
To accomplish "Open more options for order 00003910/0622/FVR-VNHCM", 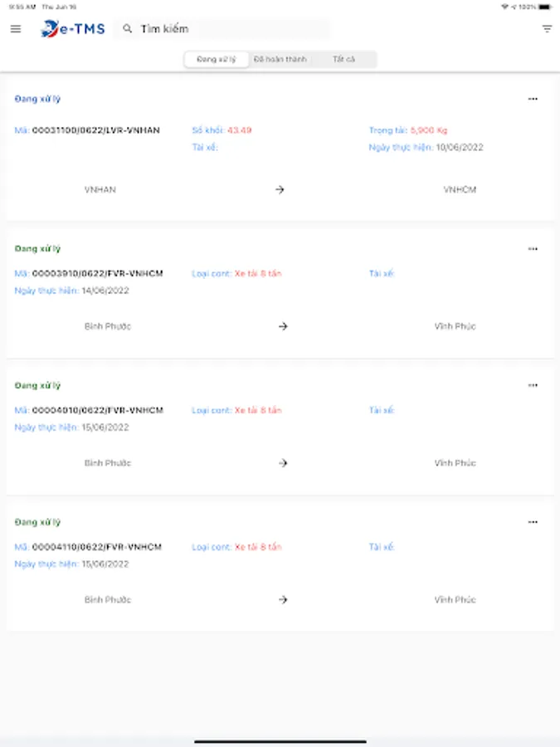I will pyautogui.click(x=533, y=249).
